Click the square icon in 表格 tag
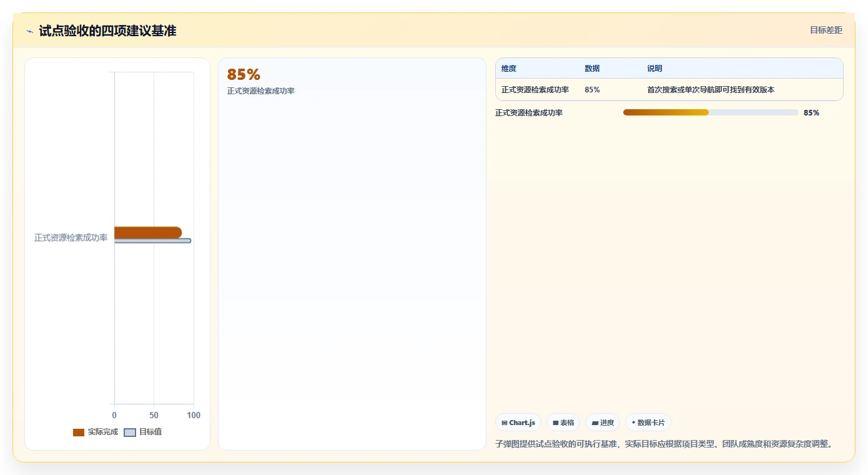This screenshot has width=868, height=475. [556, 423]
